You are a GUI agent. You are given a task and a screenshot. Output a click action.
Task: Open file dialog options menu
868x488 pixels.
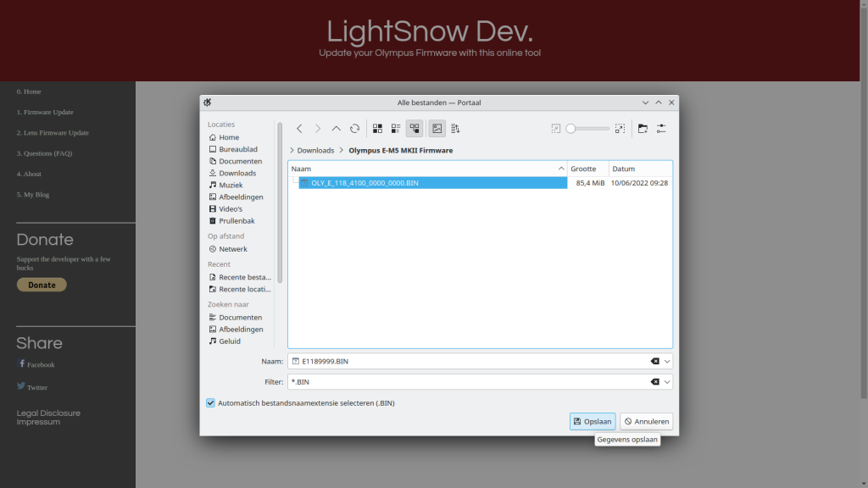[x=661, y=129]
